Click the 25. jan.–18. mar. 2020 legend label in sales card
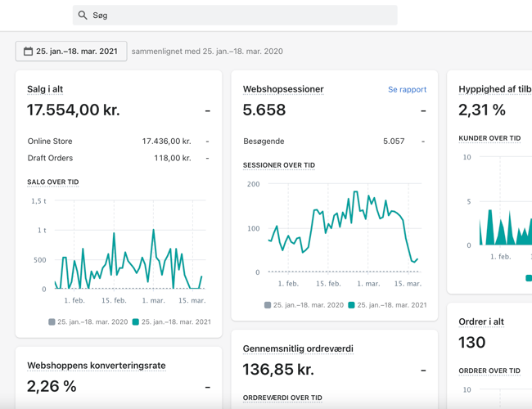The height and width of the screenshot is (409, 532). pos(92,321)
